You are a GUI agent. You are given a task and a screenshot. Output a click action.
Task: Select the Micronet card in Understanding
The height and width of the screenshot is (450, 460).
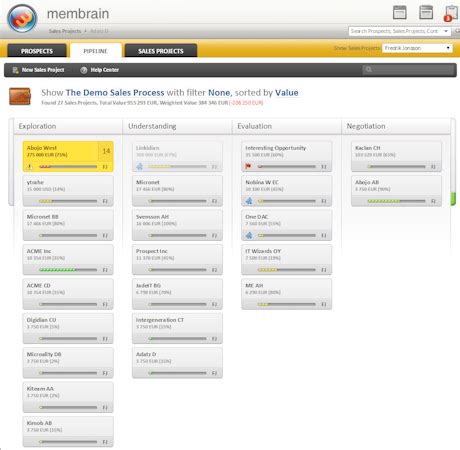click(x=177, y=191)
